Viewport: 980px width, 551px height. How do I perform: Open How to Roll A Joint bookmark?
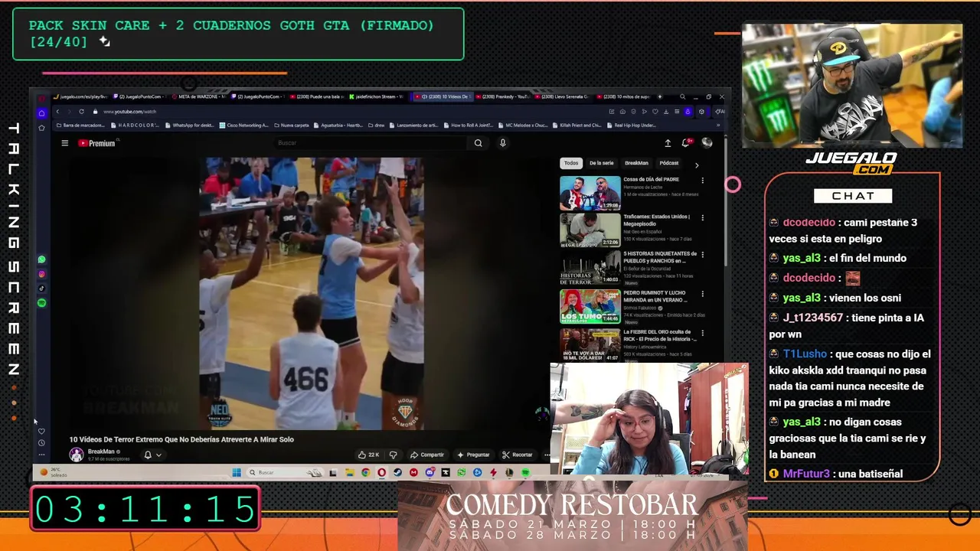click(x=469, y=126)
